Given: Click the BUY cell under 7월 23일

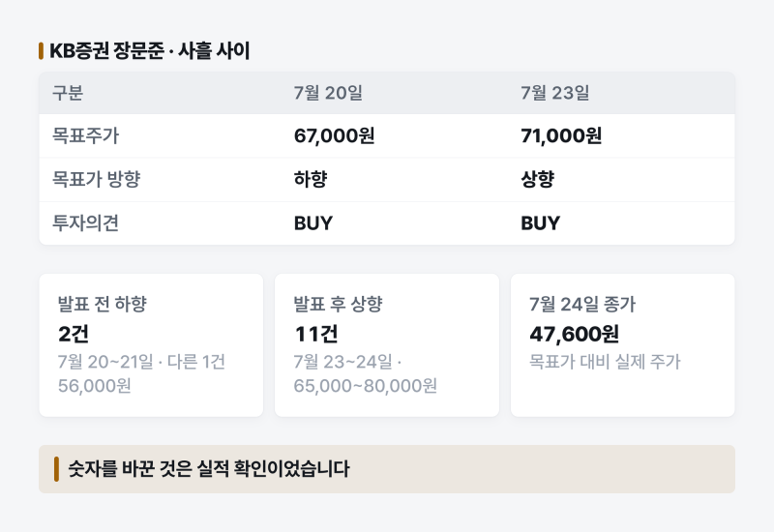Looking at the screenshot, I should pyautogui.click(x=540, y=223).
